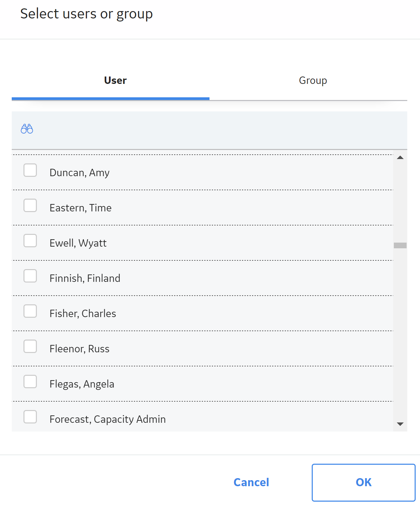This screenshot has height=507, width=420.
Task: Enable the Finnish, Finland checkbox
Action: point(30,276)
